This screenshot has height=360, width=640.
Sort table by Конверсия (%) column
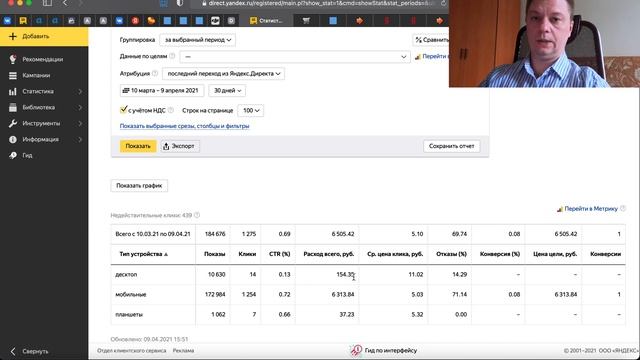click(500, 254)
